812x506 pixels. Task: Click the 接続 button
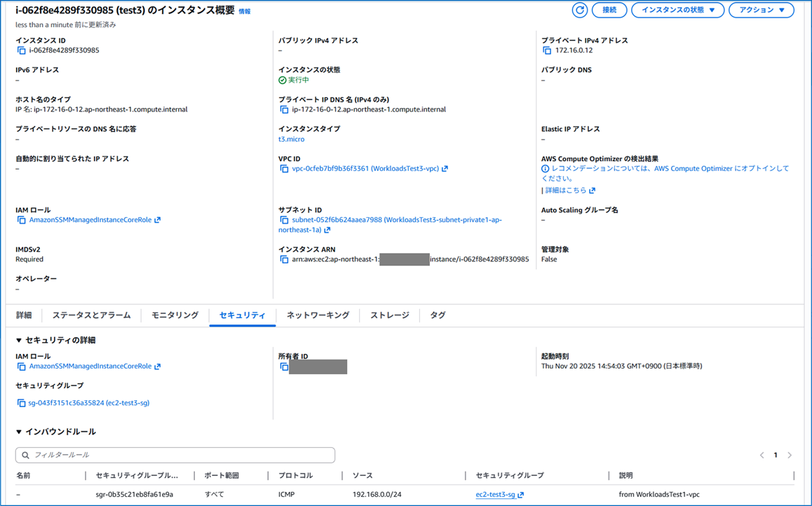click(609, 10)
